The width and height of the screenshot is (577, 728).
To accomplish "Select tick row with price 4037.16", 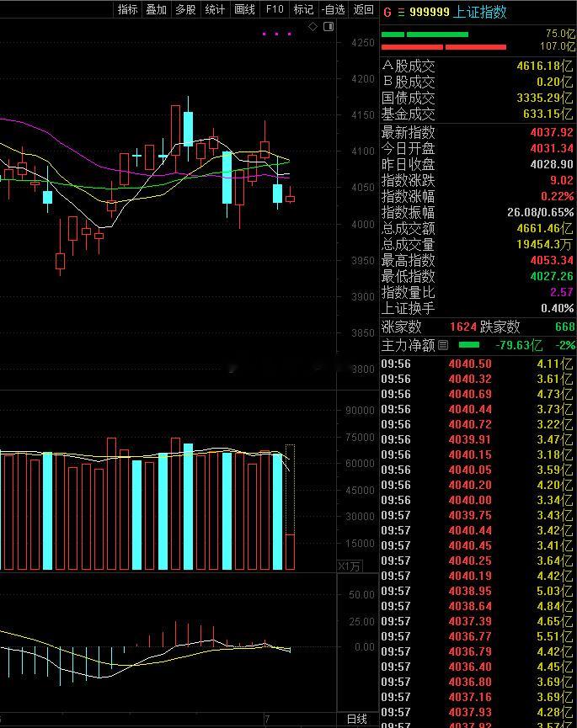I will coord(478,697).
